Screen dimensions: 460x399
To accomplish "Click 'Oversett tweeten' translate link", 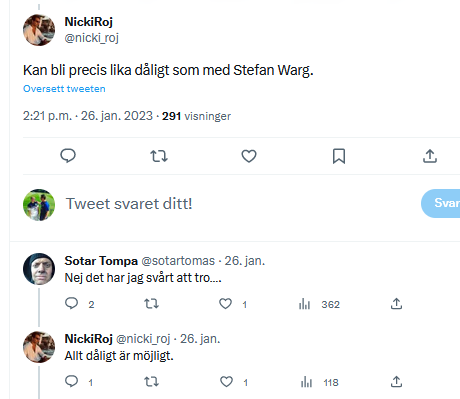I will 64,89.
